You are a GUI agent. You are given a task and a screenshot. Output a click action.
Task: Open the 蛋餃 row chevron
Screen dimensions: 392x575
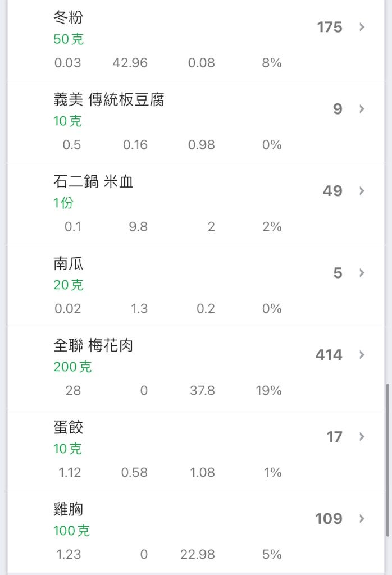(362, 436)
